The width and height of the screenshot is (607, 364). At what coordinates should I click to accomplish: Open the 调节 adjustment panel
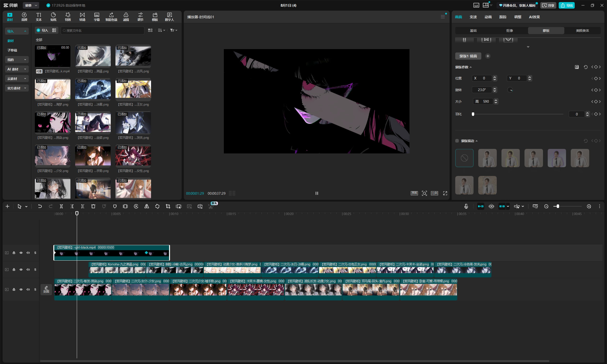coord(140,17)
